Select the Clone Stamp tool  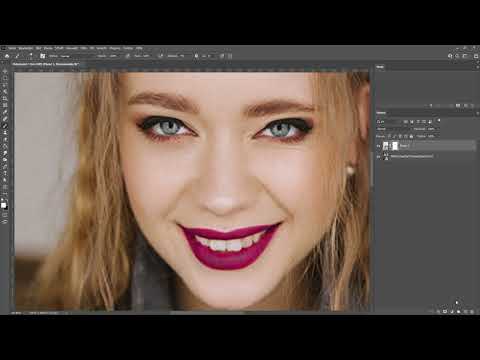tap(5, 132)
